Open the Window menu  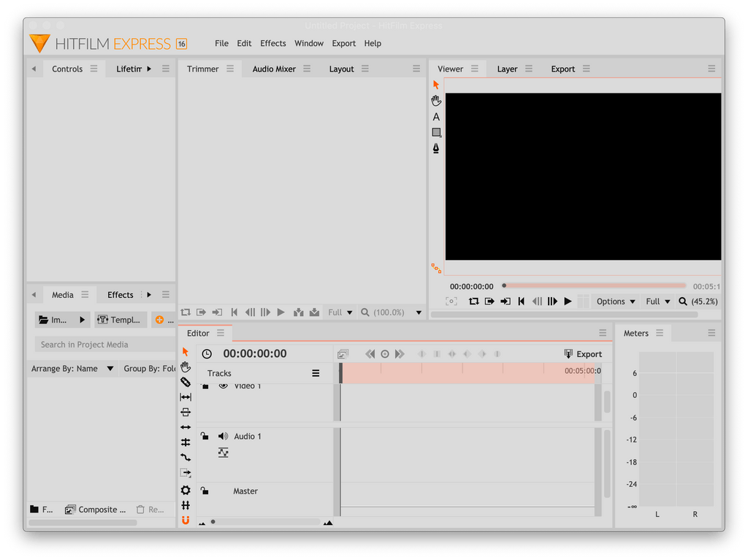(309, 43)
